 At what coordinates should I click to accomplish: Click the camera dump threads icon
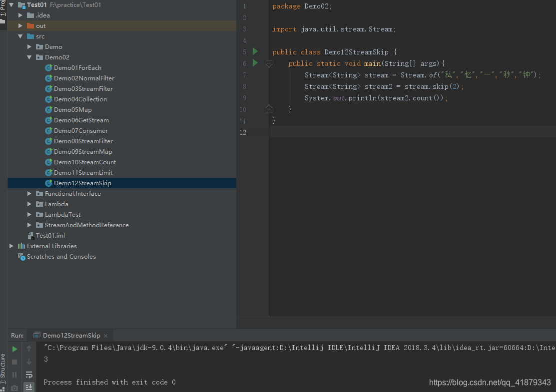(x=14, y=388)
